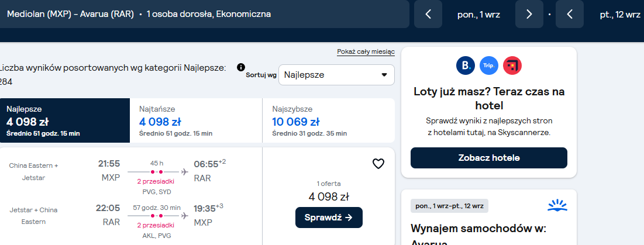Open sorting info icon
Image resolution: width=644 pixels, height=245 pixels.
point(241,67)
